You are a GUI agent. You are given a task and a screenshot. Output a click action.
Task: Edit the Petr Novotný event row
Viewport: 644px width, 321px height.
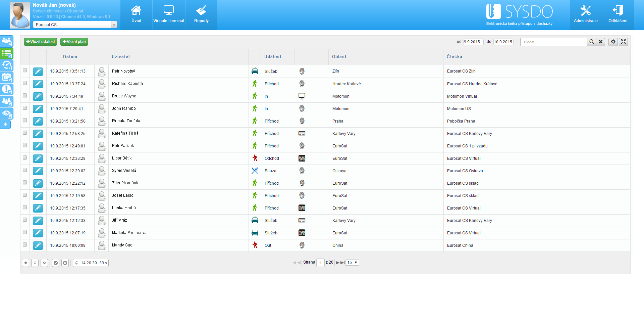[x=38, y=72]
